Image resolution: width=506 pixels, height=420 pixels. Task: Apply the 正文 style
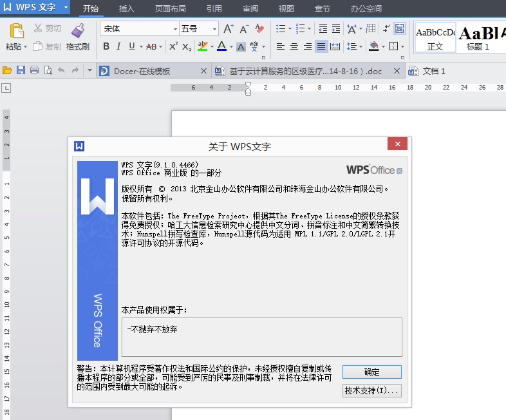(435, 37)
